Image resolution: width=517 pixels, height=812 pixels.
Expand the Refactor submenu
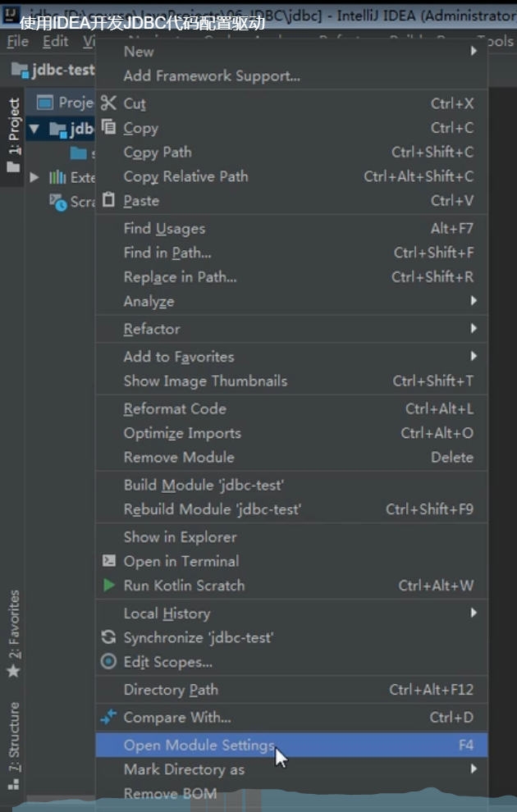point(474,328)
